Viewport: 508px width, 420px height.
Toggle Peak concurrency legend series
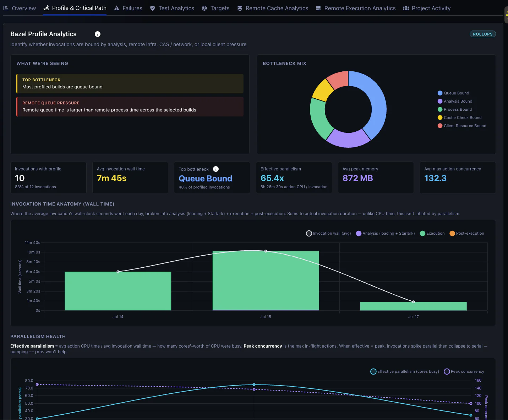point(464,371)
